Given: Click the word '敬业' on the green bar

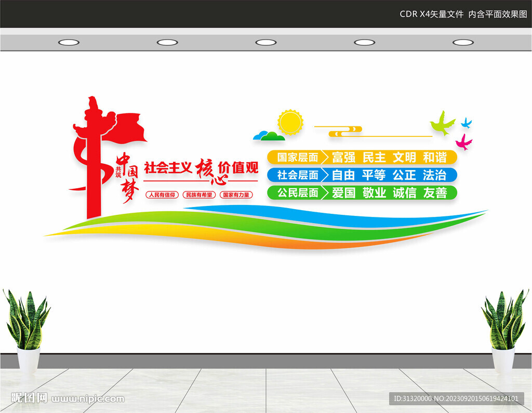Looking at the screenshot, I should coord(374,192).
